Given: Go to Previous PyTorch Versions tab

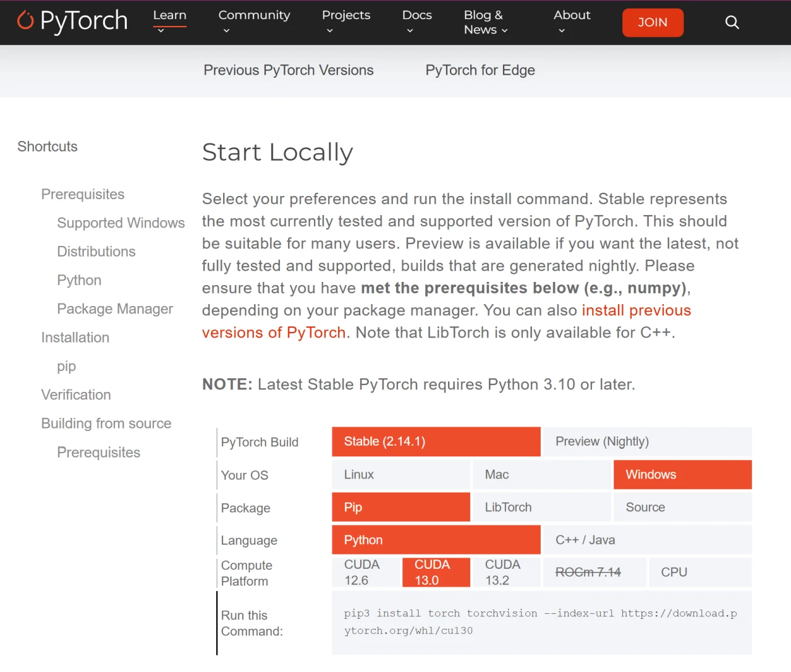Looking at the screenshot, I should tap(289, 70).
